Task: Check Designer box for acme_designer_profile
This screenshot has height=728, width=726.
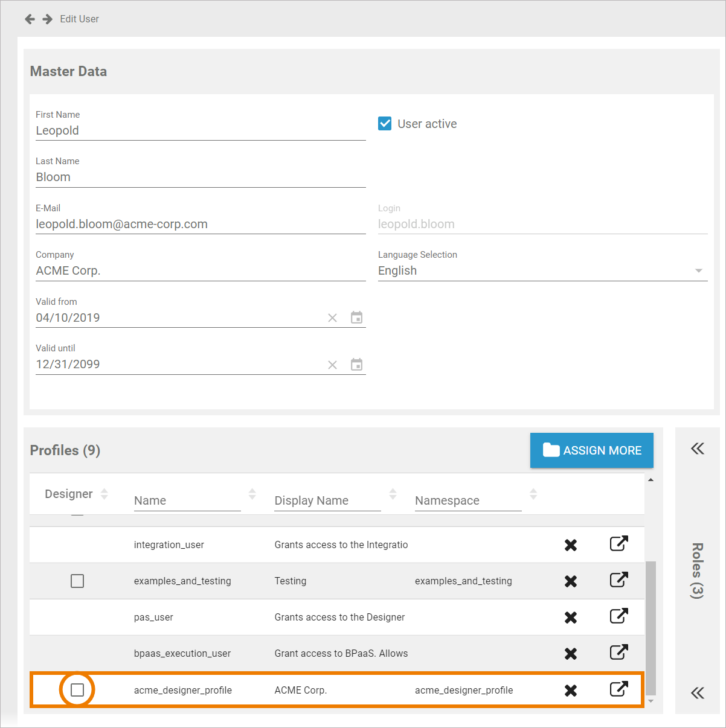Action: tap(77, 690)
